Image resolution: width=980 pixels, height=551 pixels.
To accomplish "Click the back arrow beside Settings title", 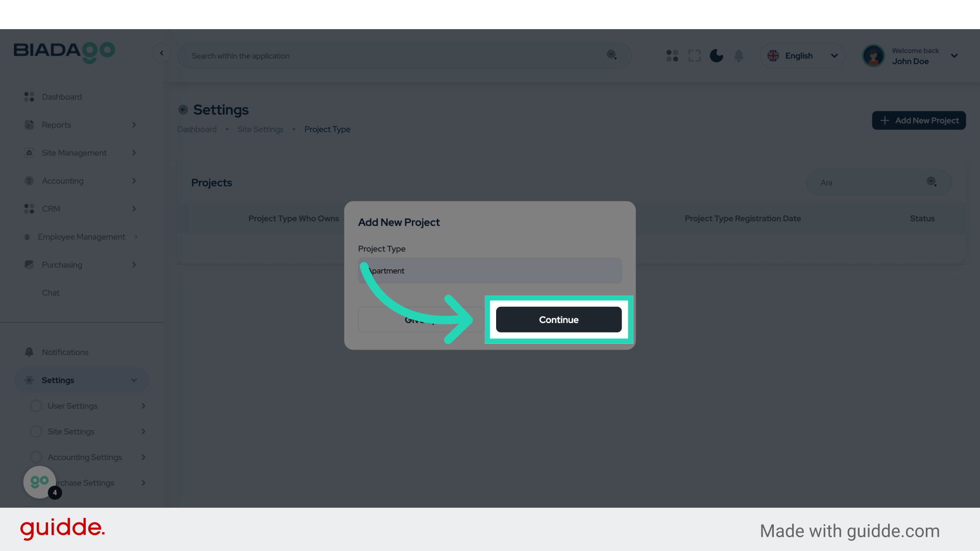I will pos(183,110).
